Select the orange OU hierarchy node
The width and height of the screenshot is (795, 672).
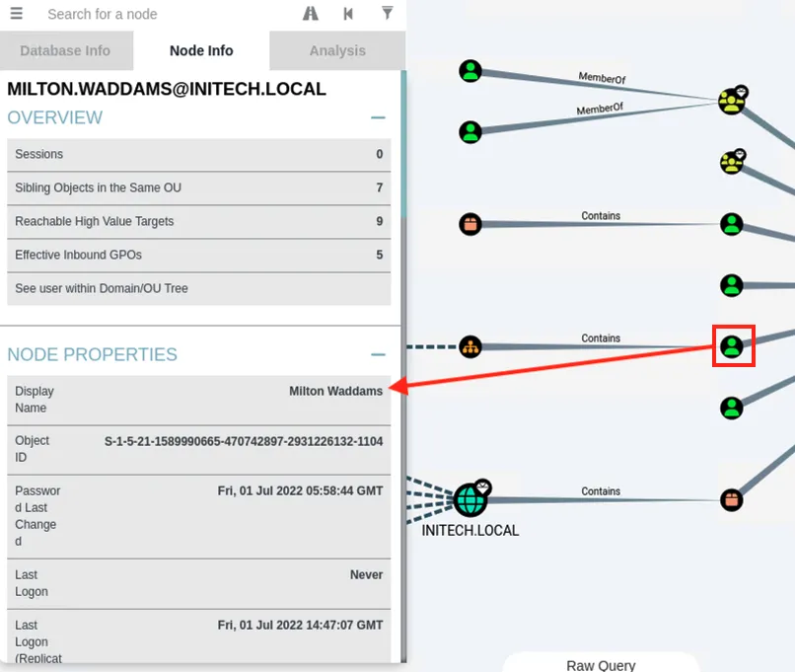click(470, 347)
